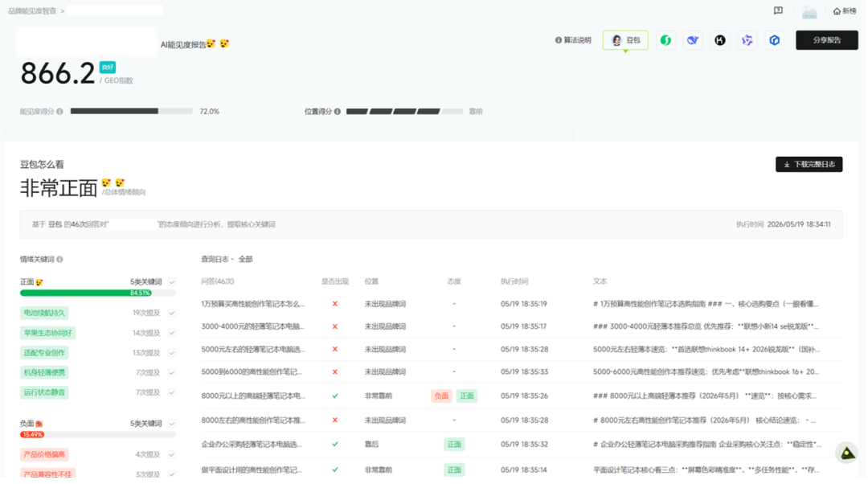
Task: Select the 豆包 model tab
Action: pyautogui.click(x=625, y=40)
